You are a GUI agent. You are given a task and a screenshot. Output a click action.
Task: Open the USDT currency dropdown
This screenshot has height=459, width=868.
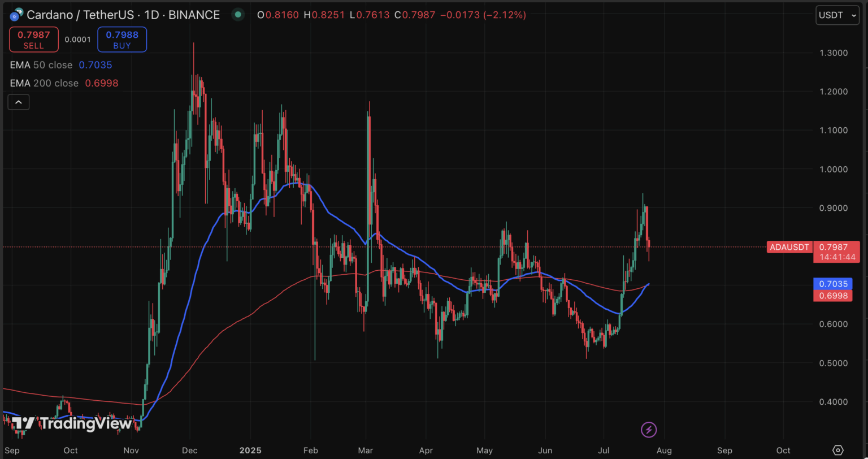(837, 15)
